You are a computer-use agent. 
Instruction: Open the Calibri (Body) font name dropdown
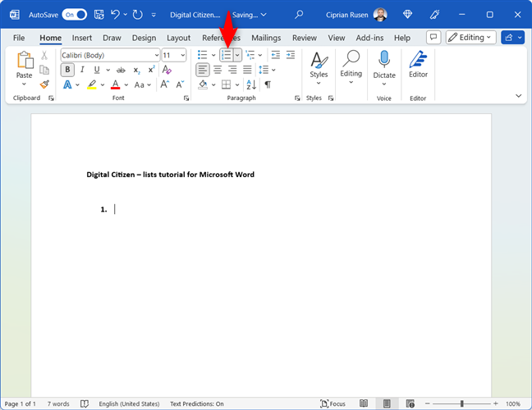(157, 55)
